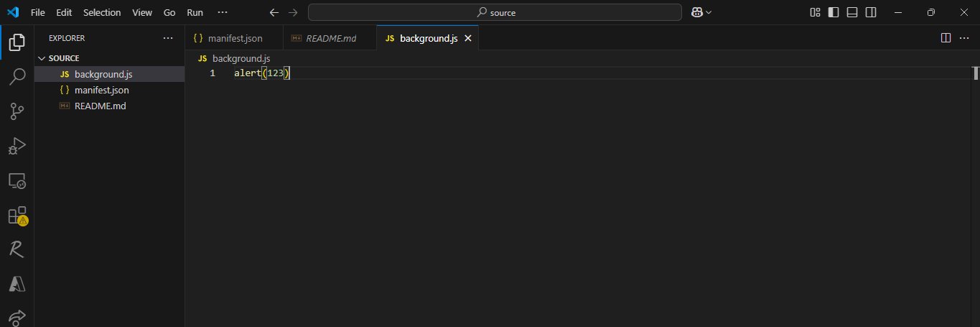Open the Azure extension icon
Viewport: 980px width, 327px height.
point(17,284)
